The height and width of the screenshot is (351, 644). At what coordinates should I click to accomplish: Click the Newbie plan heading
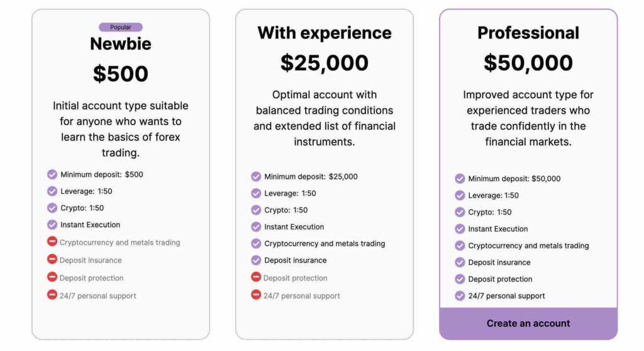[121, 43]
